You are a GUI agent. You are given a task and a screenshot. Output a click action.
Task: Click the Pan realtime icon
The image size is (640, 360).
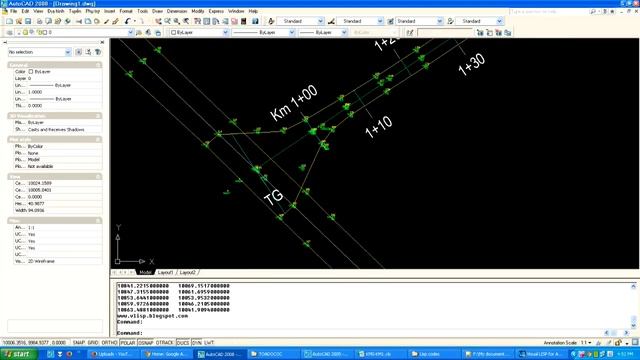(158, 21)
